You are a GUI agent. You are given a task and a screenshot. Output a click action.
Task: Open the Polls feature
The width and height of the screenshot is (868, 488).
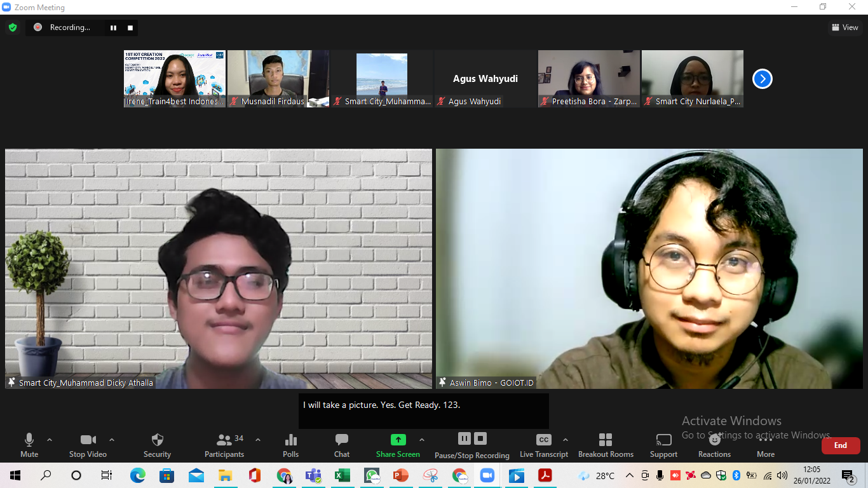(291, 445)
